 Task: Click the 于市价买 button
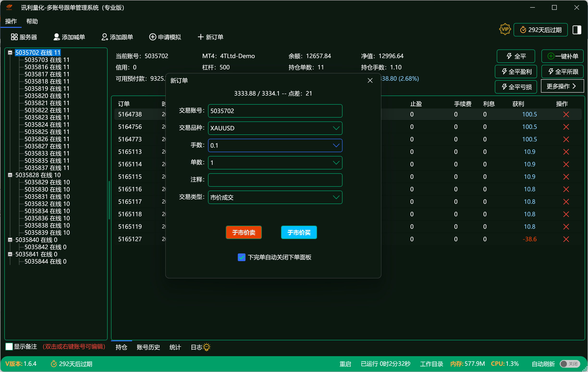tap(299, 232)
